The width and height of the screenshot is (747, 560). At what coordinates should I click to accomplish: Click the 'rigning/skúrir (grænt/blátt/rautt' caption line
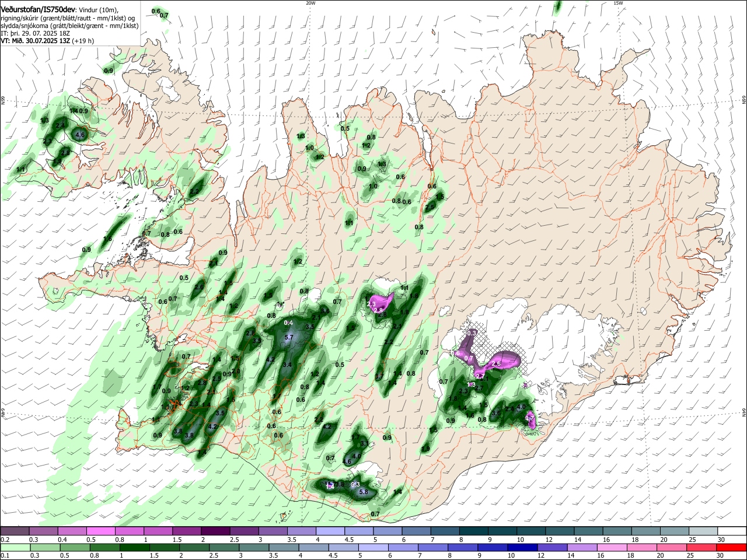pyautogui.click(x=68, y=18)
